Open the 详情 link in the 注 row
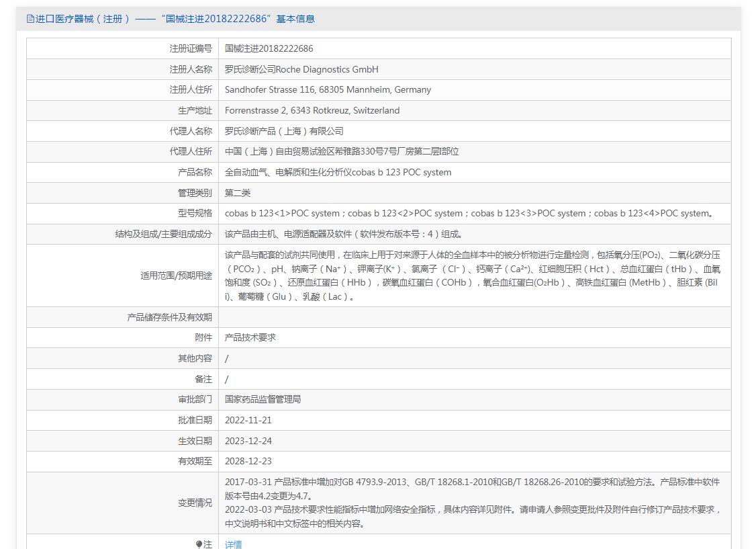Screen dimensions: 756x549 point(234,544)
